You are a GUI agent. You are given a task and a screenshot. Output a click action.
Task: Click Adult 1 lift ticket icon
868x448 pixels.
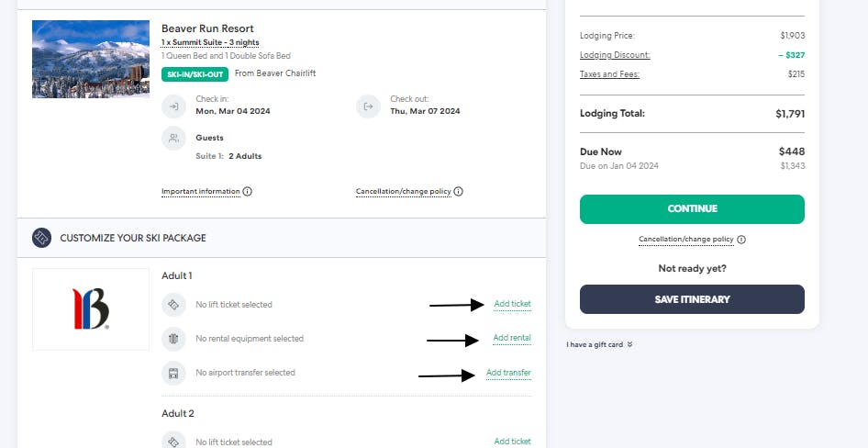tap(173, 304)
